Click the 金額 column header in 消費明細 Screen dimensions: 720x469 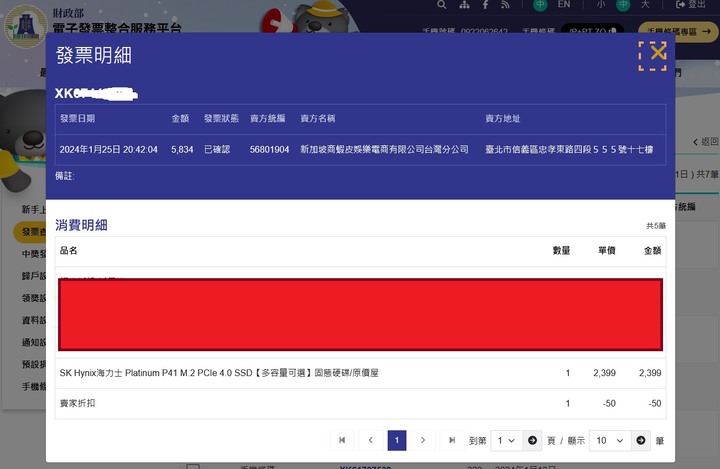pos(652,250)
